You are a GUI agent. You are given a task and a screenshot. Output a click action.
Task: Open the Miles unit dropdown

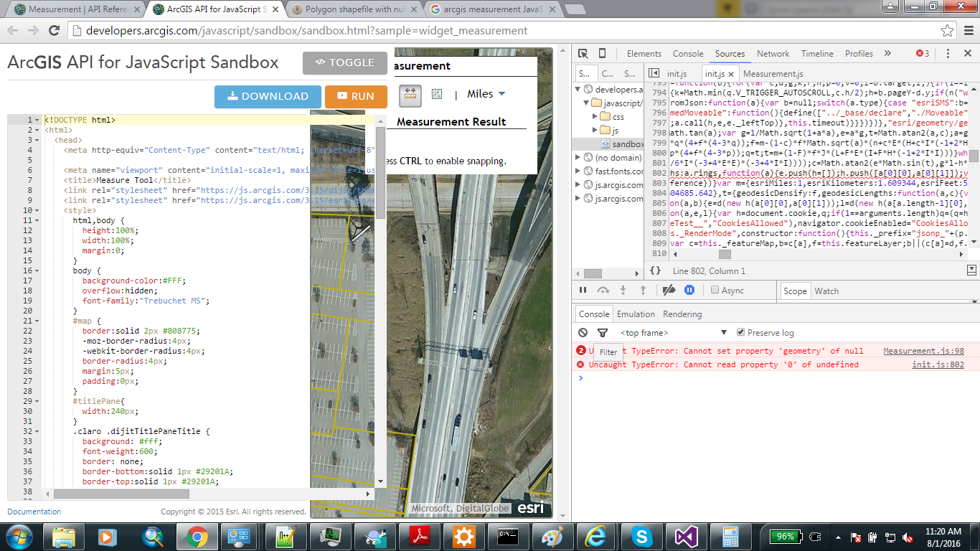(x=486, y=94)
